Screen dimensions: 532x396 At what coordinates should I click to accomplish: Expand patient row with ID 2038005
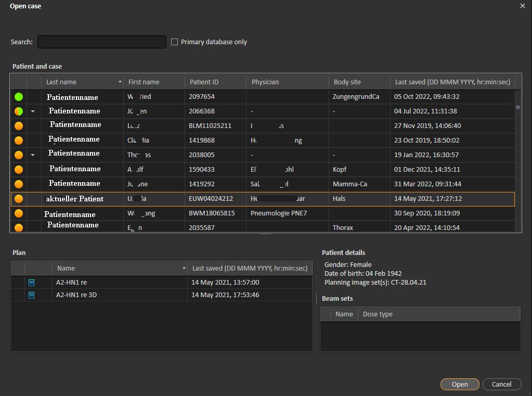pos(33,155)
